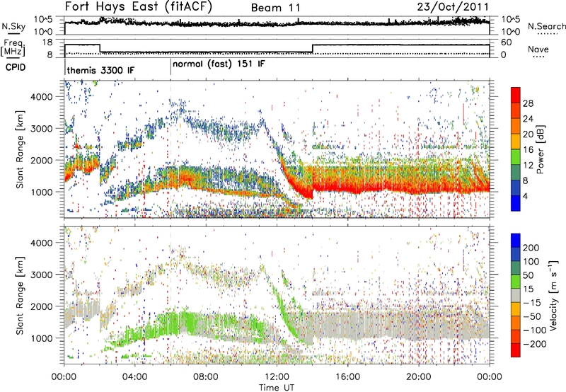Pick the yellow-orange power segment between 16 and 20
The height and width of the screenshot is (392, 566).
tap(516, 142)
